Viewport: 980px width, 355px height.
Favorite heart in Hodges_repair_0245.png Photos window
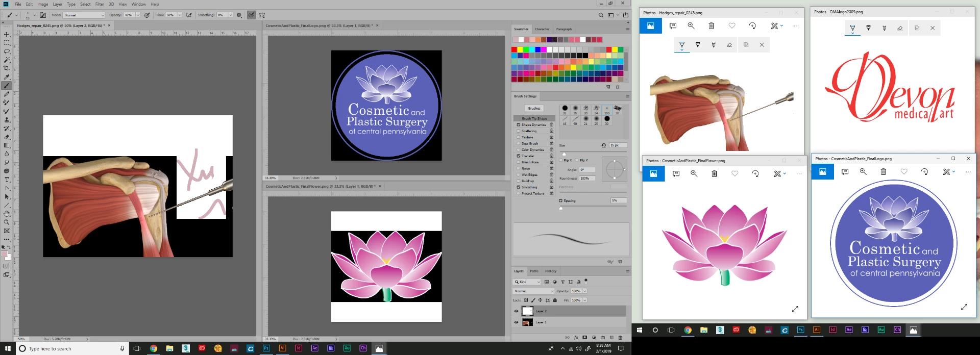[x=732, y=26]
